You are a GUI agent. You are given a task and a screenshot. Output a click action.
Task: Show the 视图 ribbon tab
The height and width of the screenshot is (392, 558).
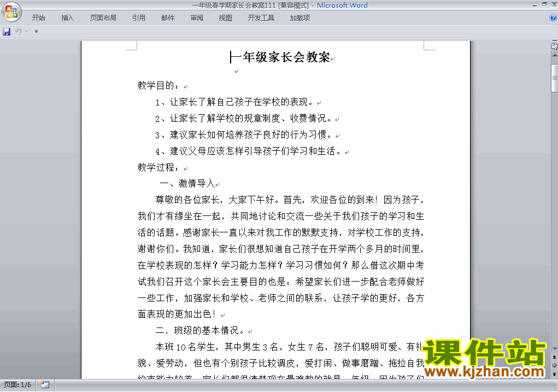coord(226,18)
